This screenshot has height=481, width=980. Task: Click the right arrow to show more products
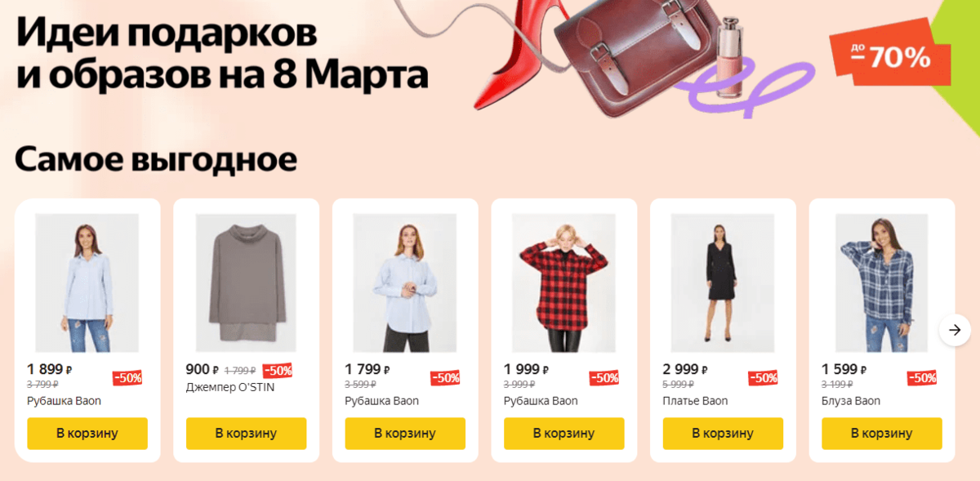pos(955,330)
